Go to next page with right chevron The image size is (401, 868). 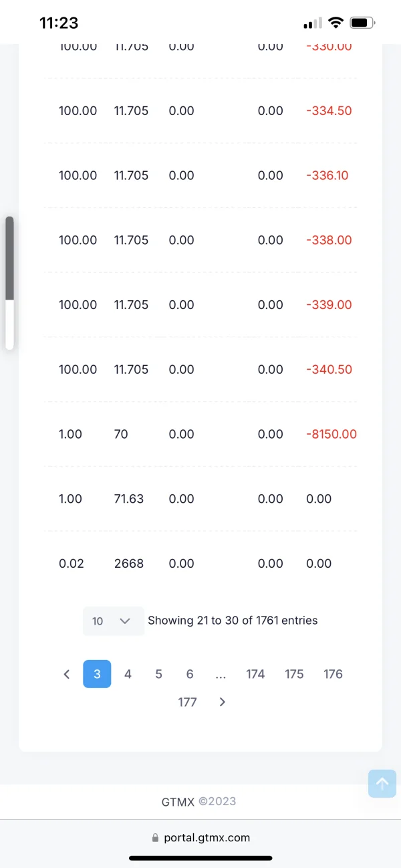[x=223, y=702]
